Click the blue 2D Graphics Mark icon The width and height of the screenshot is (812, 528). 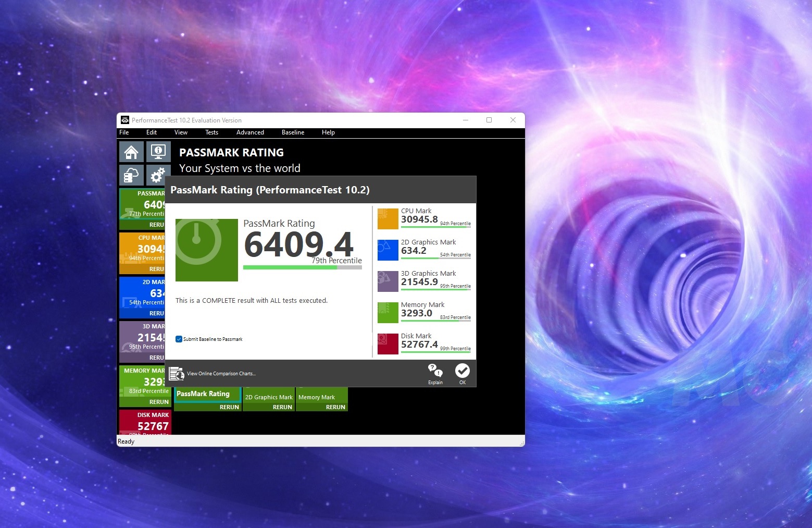click(x=388, y=250)
